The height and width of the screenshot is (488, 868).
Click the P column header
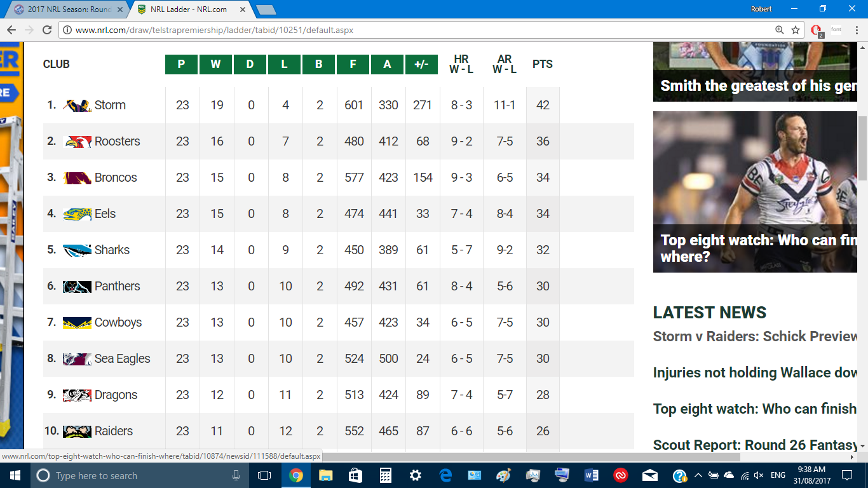tap(181, 64)
